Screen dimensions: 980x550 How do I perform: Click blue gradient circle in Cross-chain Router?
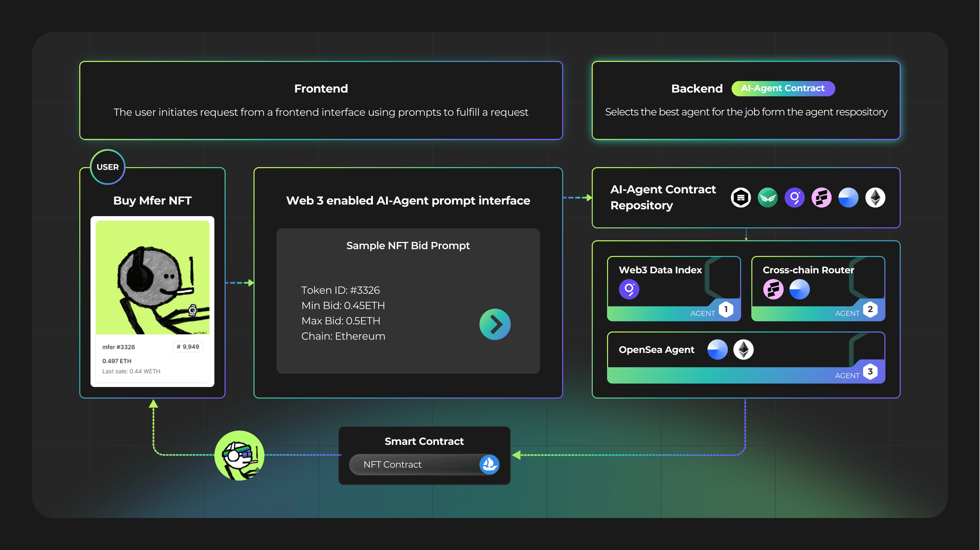point(799,289)
